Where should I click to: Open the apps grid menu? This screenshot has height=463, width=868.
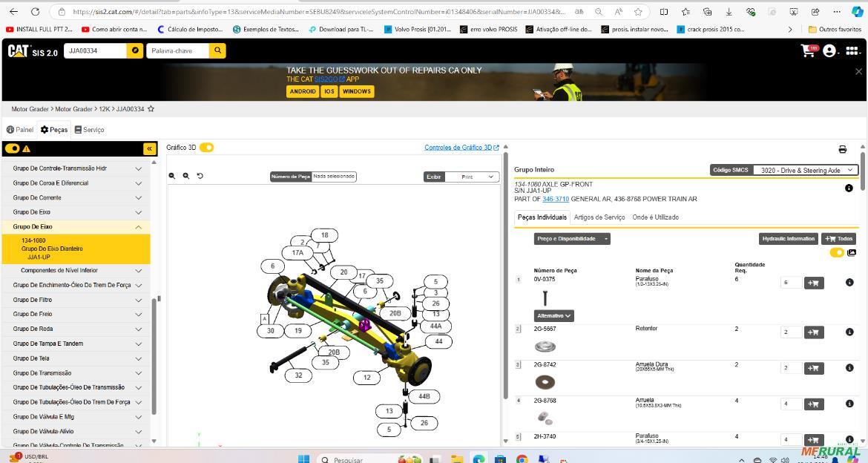852,51
